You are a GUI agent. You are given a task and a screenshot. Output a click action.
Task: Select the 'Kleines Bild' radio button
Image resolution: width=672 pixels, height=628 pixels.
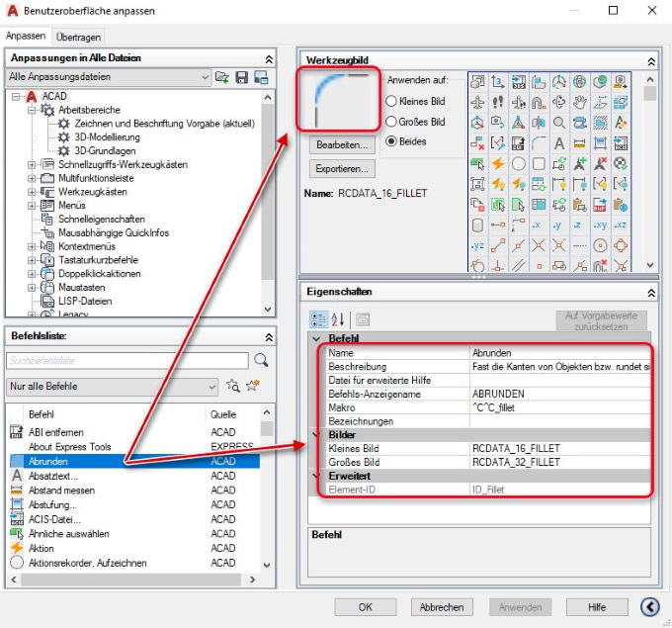pos(392,101)
